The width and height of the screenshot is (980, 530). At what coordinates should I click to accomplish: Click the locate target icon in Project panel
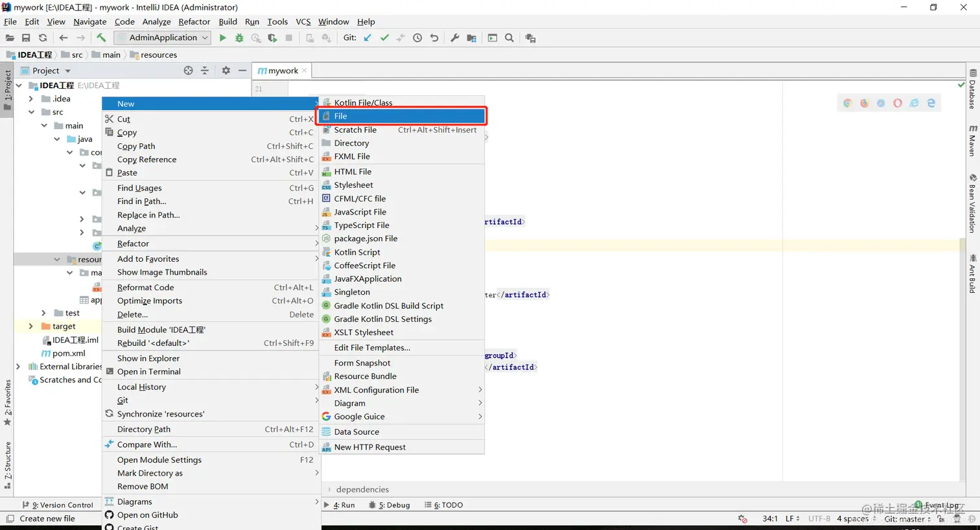188,71
